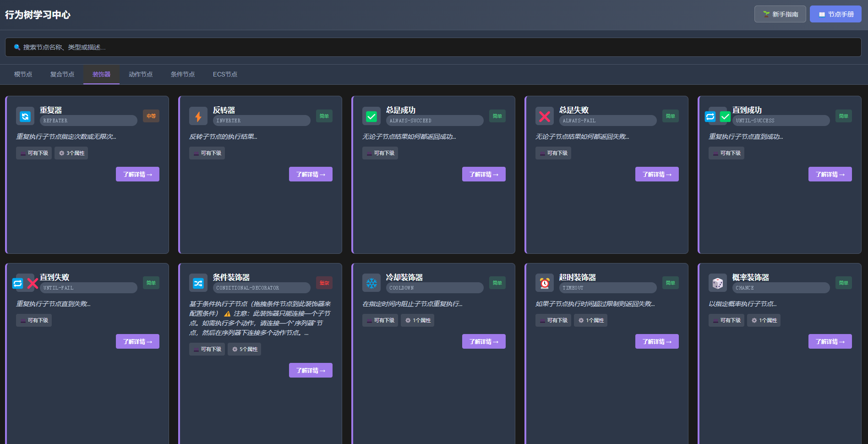Viewport: 868px width, 444px height.
Task: Click the 直到成功 card title
Action: [x=747, y=110]
